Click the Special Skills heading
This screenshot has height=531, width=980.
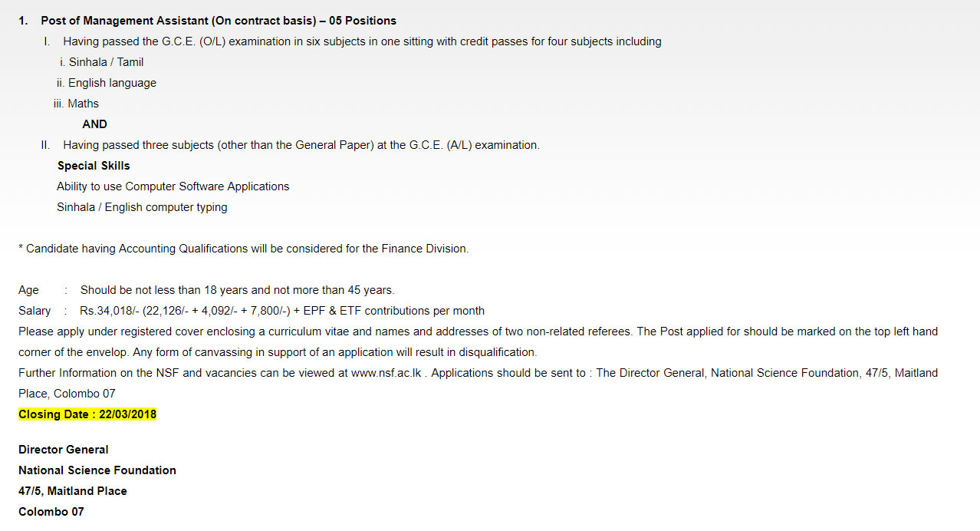point(94,166)
